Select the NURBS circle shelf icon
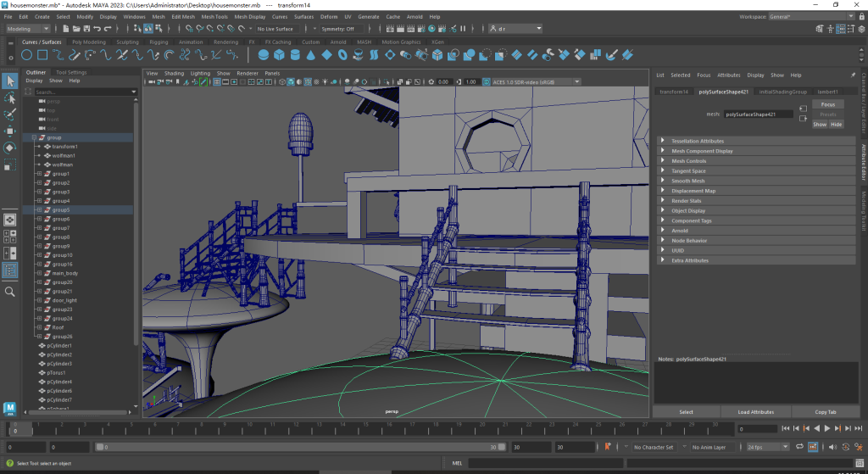The width and height of the screenshot is (868, 474). tap(26, 55)
